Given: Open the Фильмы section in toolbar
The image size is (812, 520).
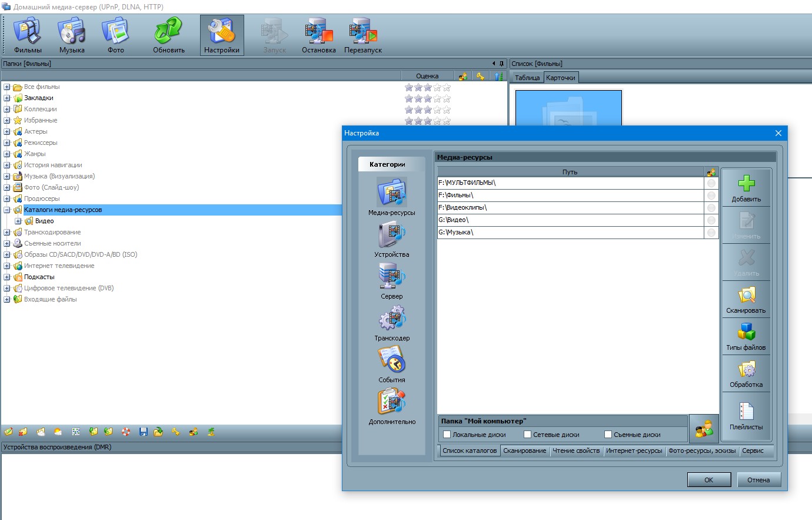Looking at the screenshot, I should pos(28,35).
